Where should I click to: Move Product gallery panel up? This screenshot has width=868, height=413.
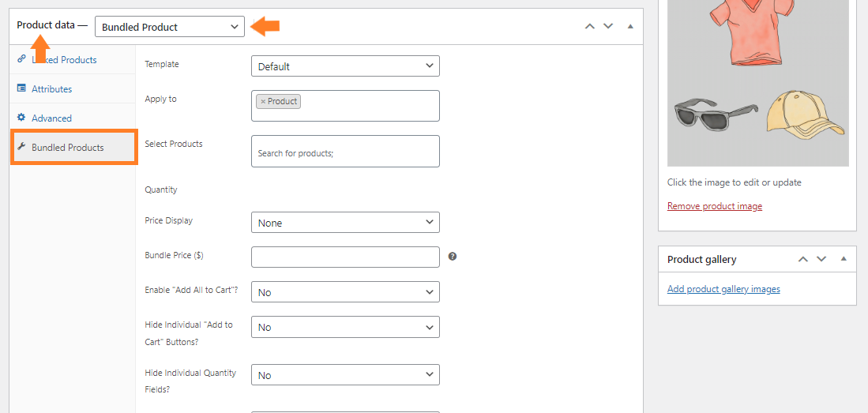tap(803, 259)
